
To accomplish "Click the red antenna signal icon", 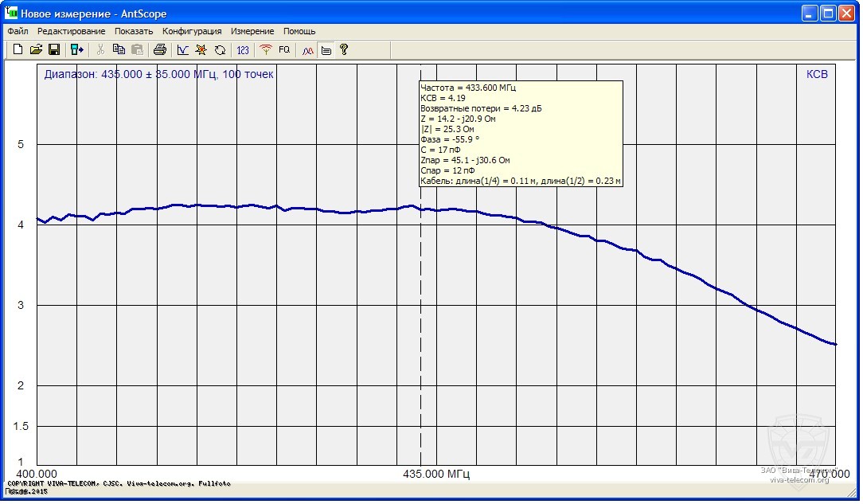I will click(x=266, y=50).
